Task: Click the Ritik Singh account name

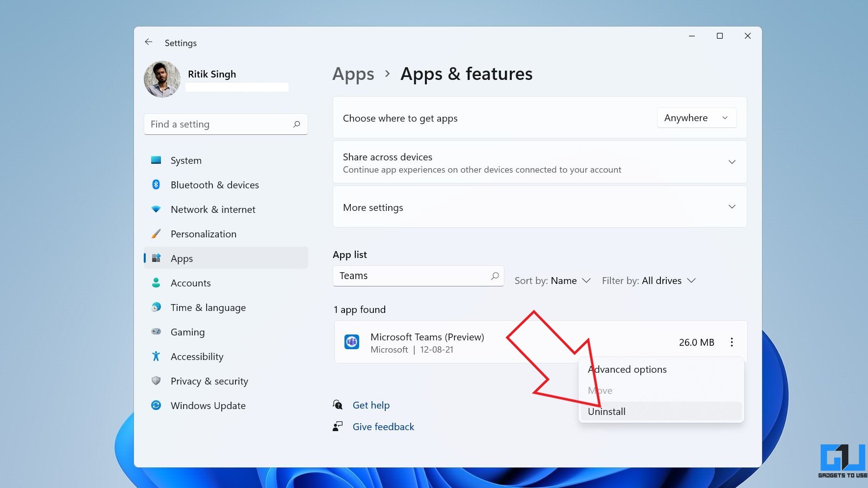Action: tap(212, 74)
